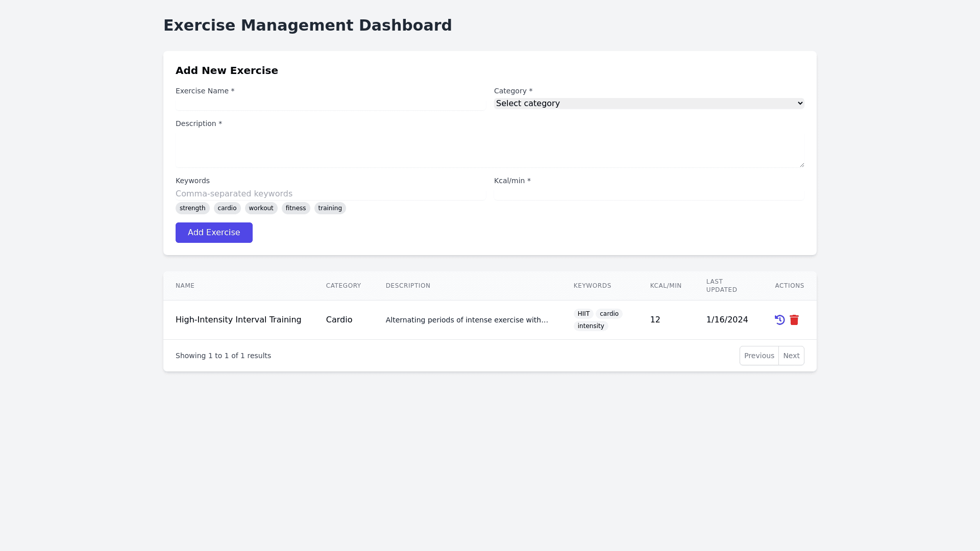Click the Last Updated column header
The height and width of the screenshot is (551, 980).
click(x=721, y=286)
